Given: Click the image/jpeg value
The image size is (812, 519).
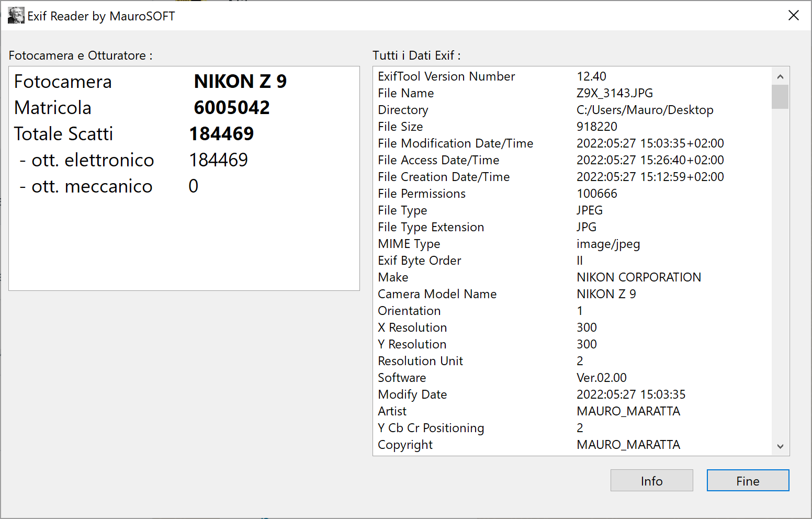Looking at the screenshot, I should point(608,244).
